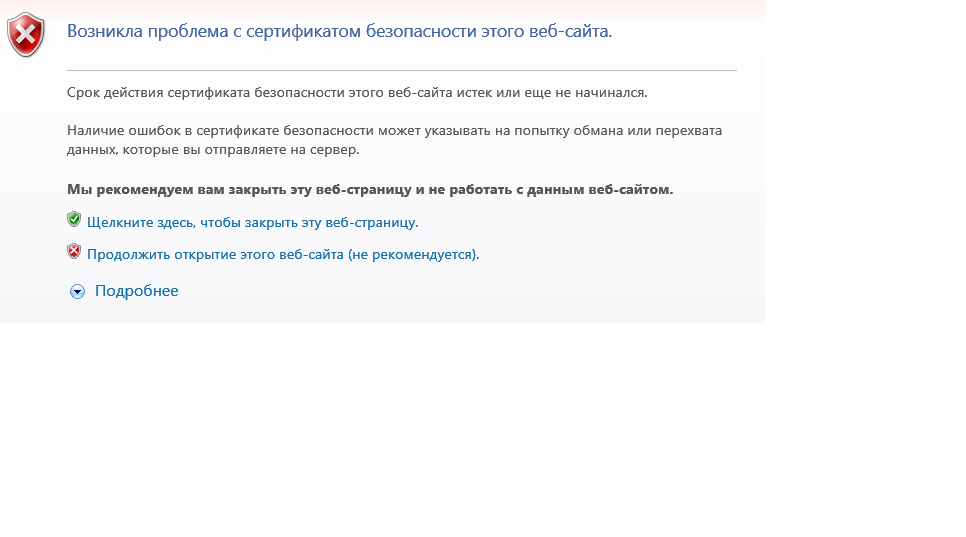
Task: Click "Щелкните здесь, чтобы закрыть эту веб-страницу" link
Action: click(252, 222)
